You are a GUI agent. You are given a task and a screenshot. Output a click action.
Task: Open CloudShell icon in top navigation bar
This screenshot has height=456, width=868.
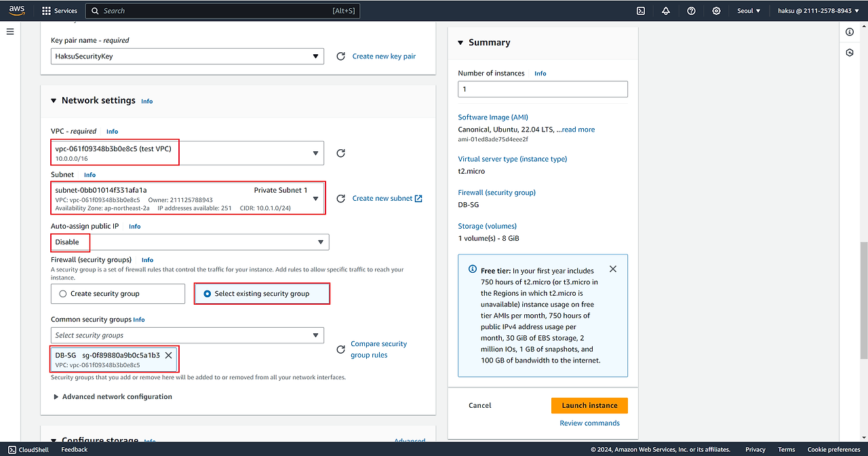click(641, 11)
